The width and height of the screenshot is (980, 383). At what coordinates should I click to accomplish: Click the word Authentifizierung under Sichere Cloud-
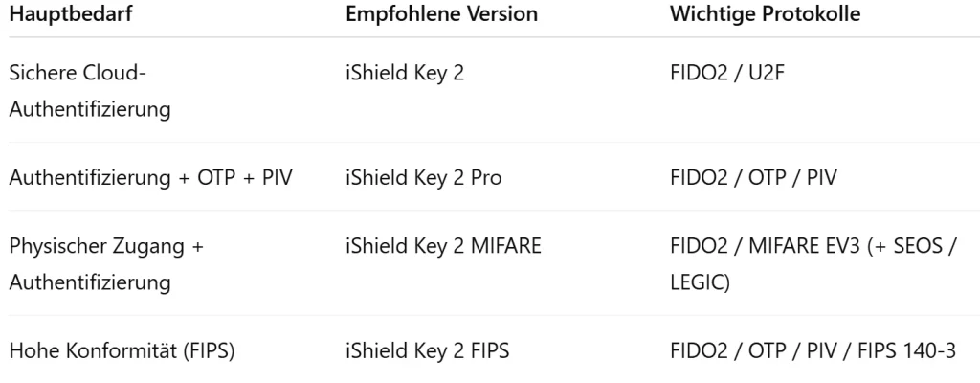[x=89, y=109]
